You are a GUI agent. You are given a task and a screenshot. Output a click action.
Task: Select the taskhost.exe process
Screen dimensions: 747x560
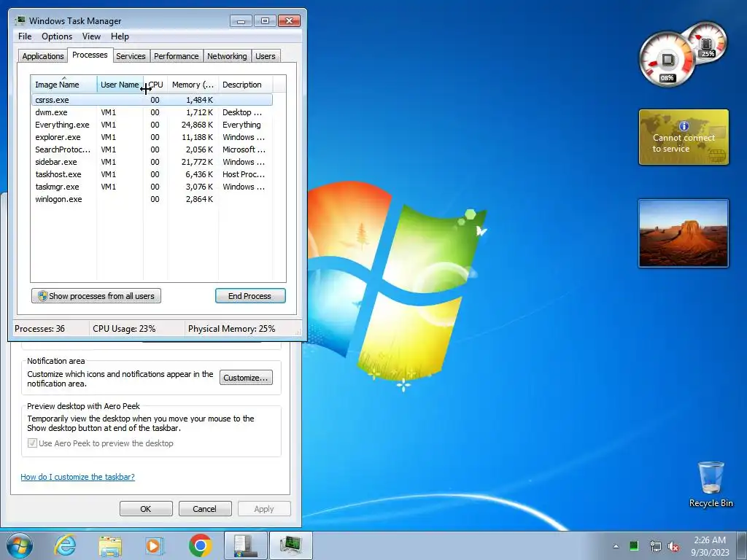tap(152, 174)
